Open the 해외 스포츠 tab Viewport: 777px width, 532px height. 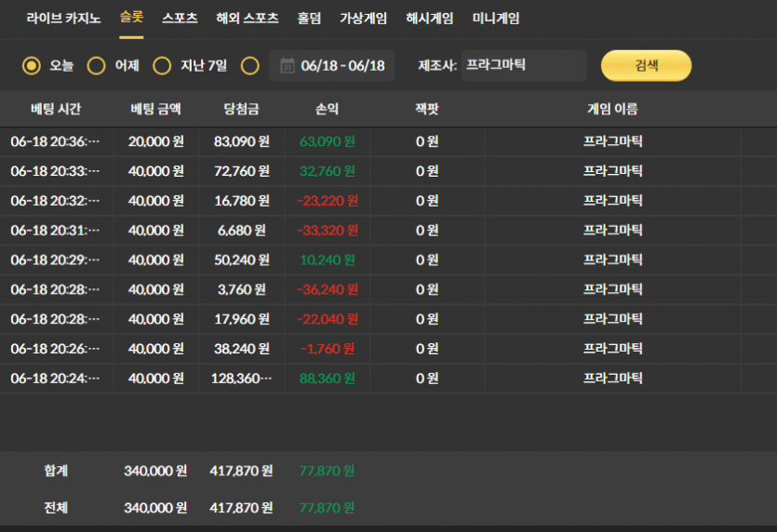248,19
